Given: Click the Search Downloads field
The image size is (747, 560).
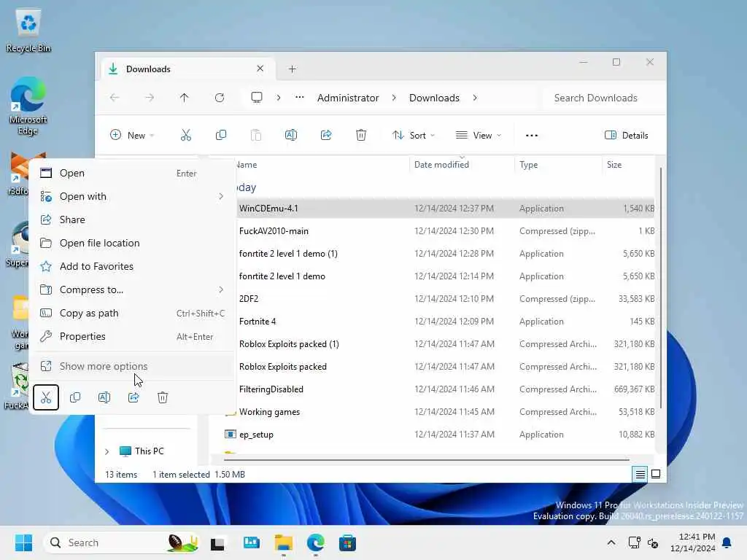Looking at the screenshot, I should coord(603,98).
